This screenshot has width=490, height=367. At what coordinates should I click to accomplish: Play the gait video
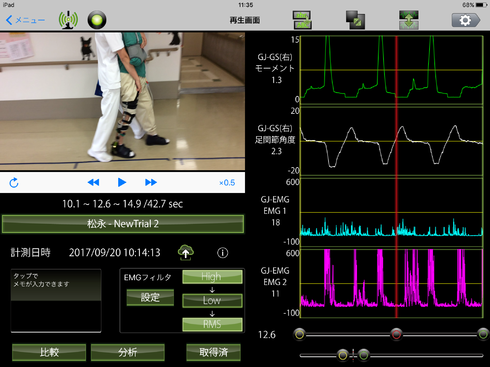pos(122,182)
